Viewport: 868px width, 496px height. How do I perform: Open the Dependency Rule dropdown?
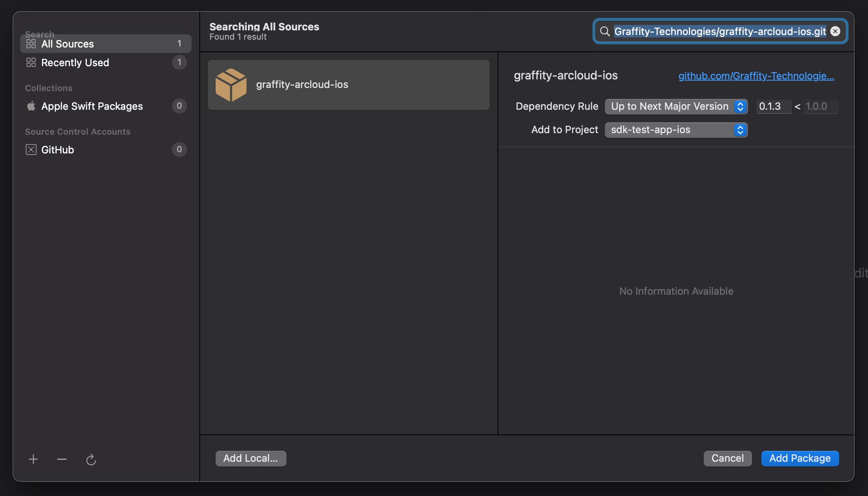[676, 106]
